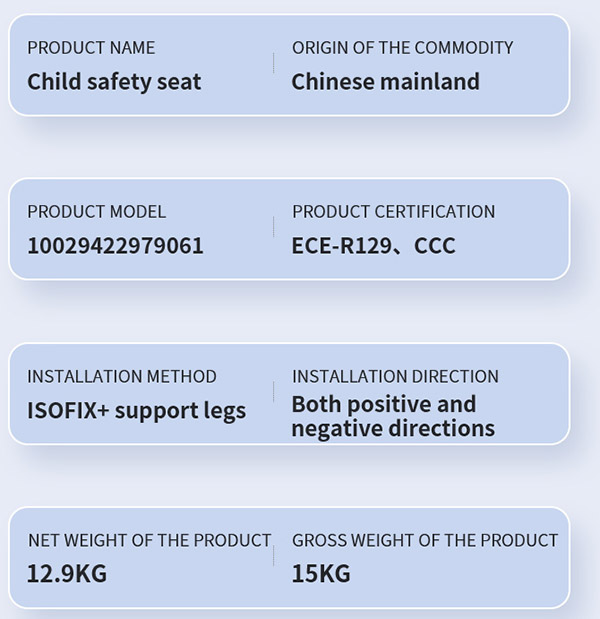The width and height of the screenshot is (600, 619).
Task: Click the ORIGIN OF THE COMMODITY label
Action: tap(402, 48)
